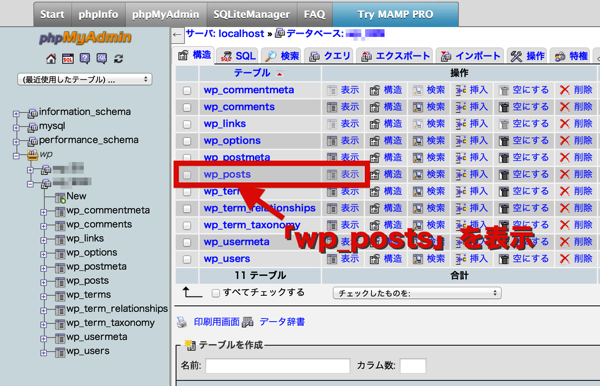
Task: Check the wp_options table checkbox
Action: click(x=187, y=141)
